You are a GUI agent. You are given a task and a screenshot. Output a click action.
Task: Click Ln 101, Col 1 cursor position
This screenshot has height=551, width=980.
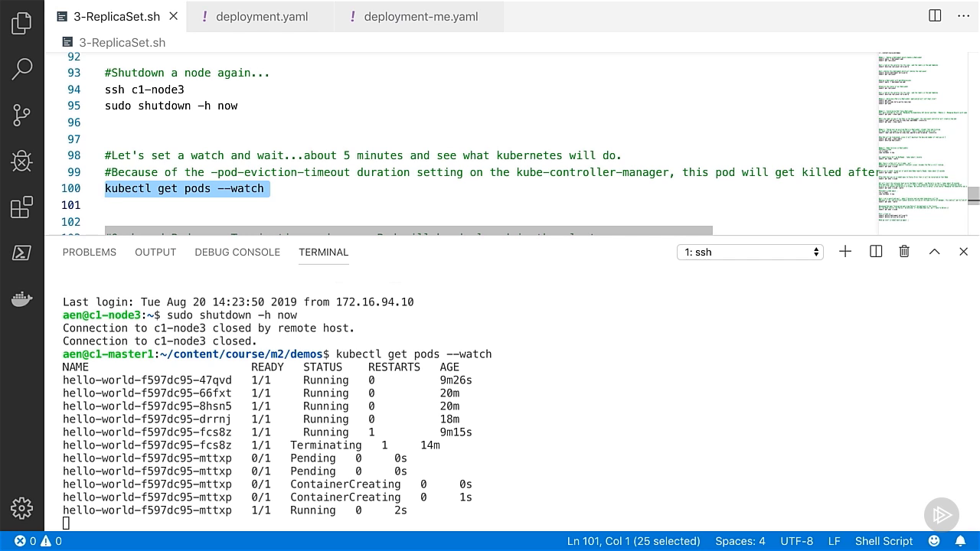click(x=633, y=541)
